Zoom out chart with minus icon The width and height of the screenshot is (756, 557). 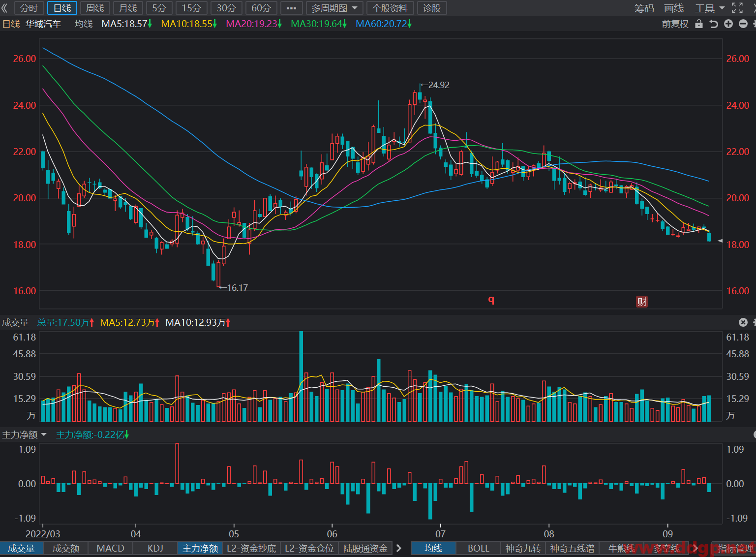point(743,24)
